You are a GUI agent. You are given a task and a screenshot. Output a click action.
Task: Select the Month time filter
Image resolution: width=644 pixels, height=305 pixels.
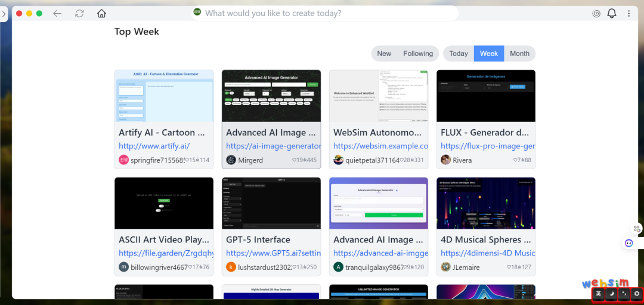pyautogui.click(x=519, y=54)
